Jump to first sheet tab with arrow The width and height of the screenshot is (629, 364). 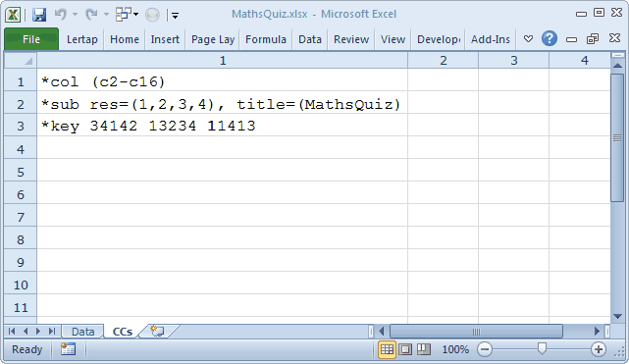coord(12,331)
